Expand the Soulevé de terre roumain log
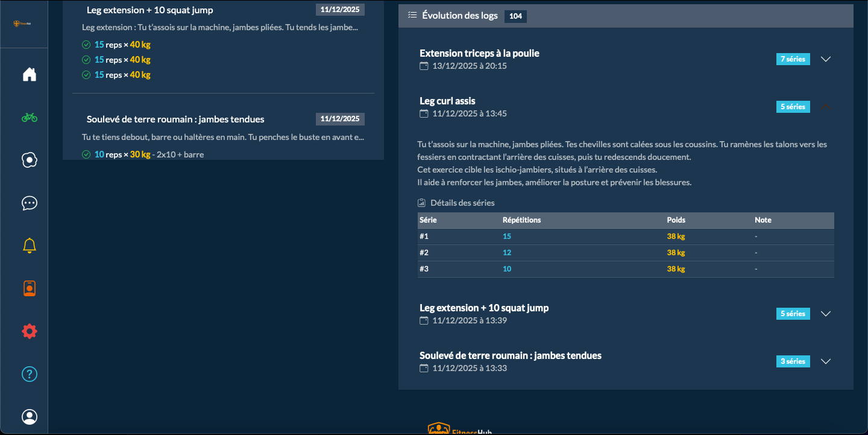Viewport: 868px width, 435px height. (825, 361)
